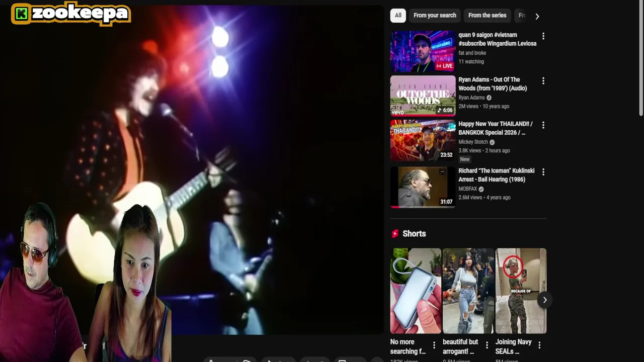Open options menu for Kuklinski Arrest video
Viewport: 644px width, 362px height.
543,172
